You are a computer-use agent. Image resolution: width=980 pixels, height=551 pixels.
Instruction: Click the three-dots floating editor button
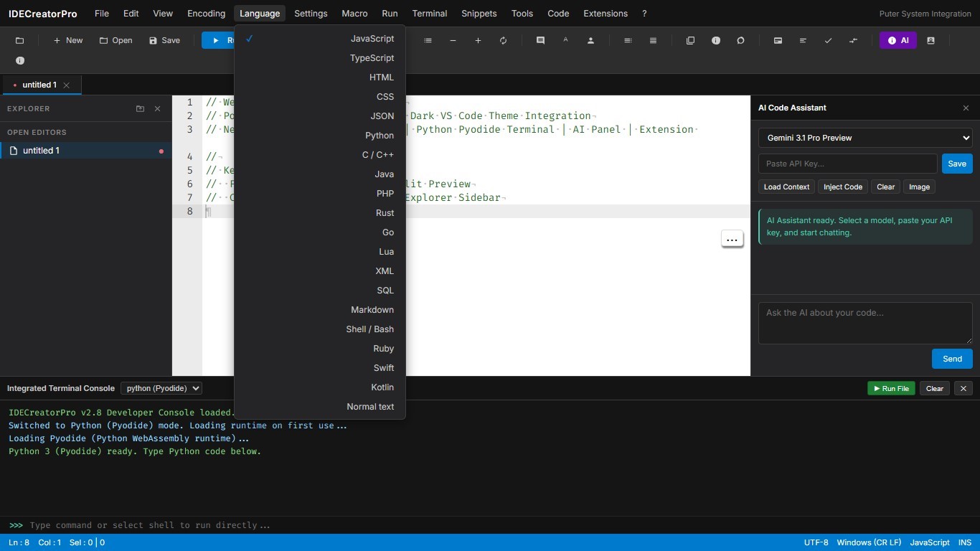point(732,240)
